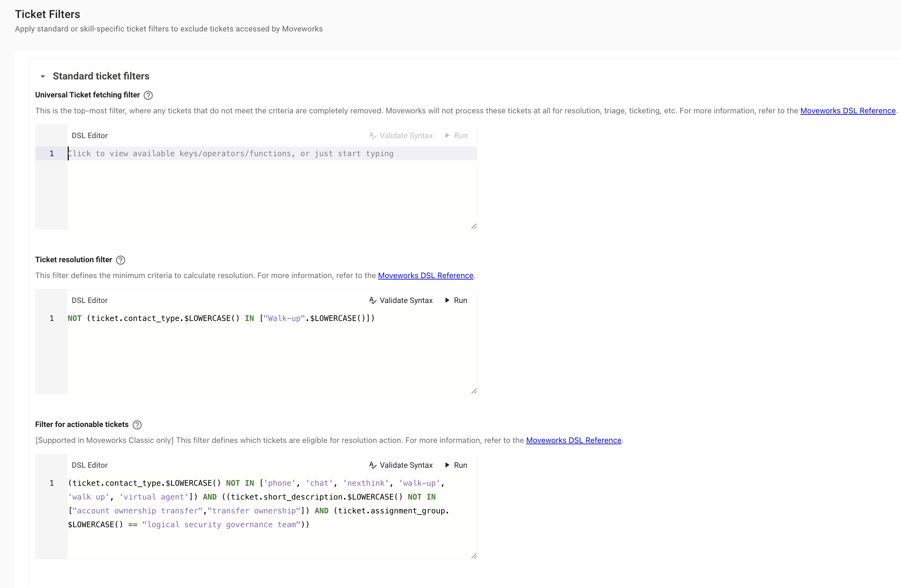Screen dimensions: 901x588
Task: Click the 'Ticket Filters' page title
Action: coord(48,15)
